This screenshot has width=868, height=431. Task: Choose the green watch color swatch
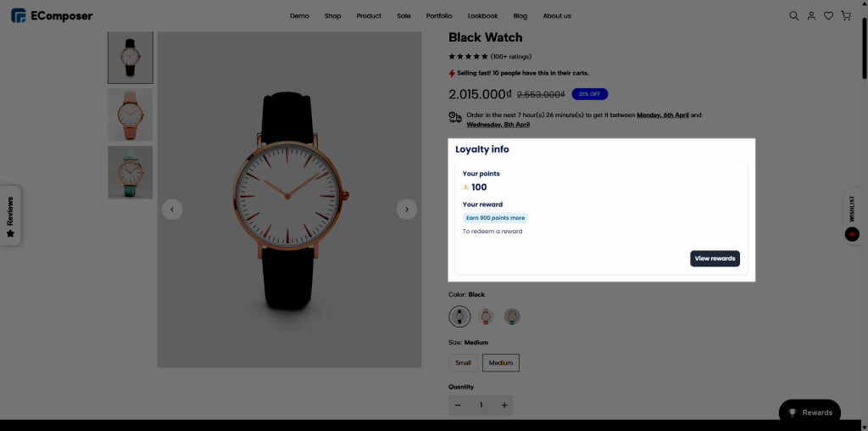pyautogui.click(x=512, y=316)
